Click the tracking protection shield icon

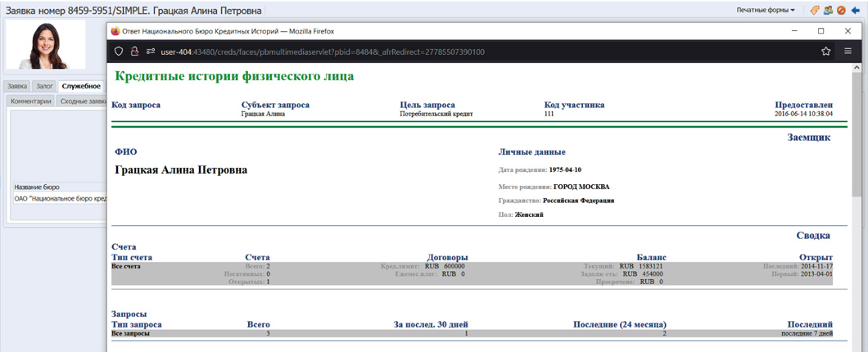point(119,52)
